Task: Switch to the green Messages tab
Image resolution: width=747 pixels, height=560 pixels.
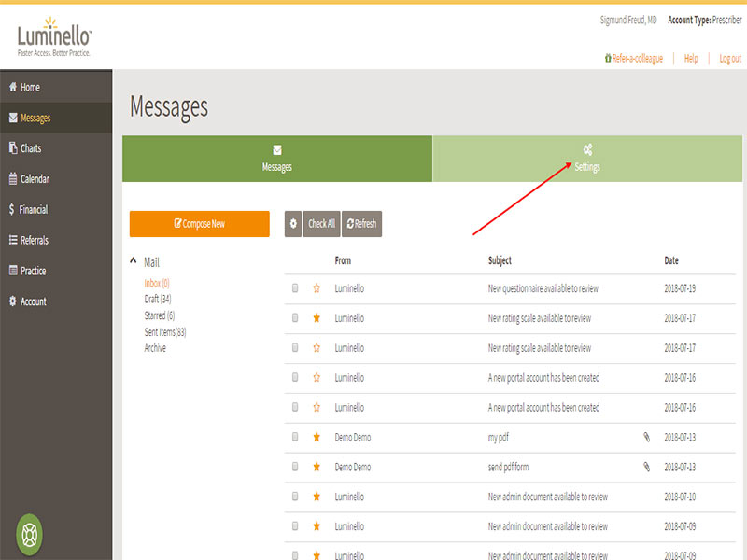Action: click(x=277, y=159)
